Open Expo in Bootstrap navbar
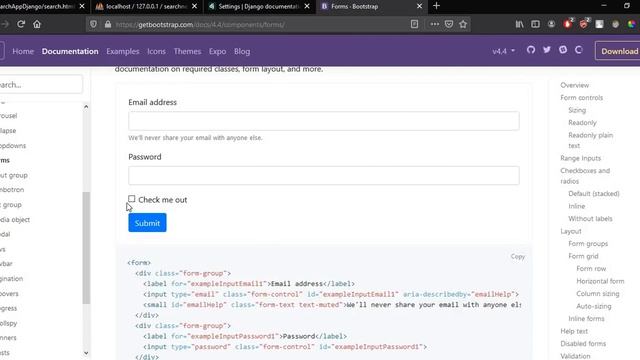Viewport: 640px width, 360px height. [217, 51]
